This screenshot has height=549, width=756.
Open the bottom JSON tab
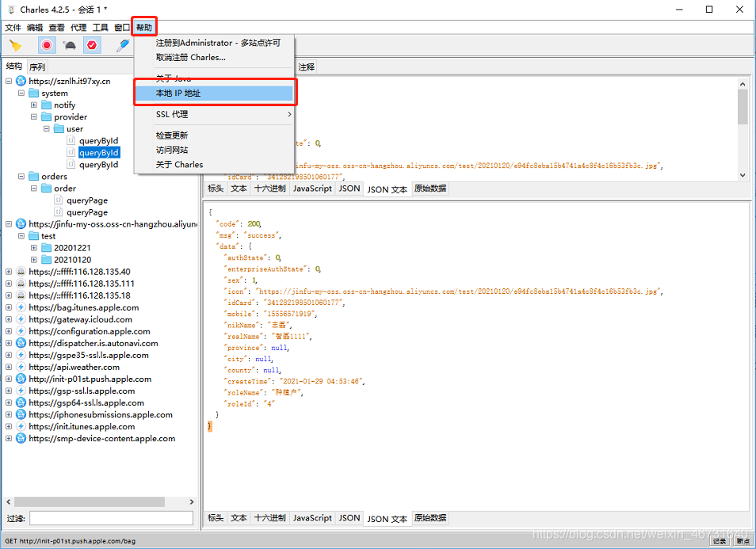click(x=349, y=518)
